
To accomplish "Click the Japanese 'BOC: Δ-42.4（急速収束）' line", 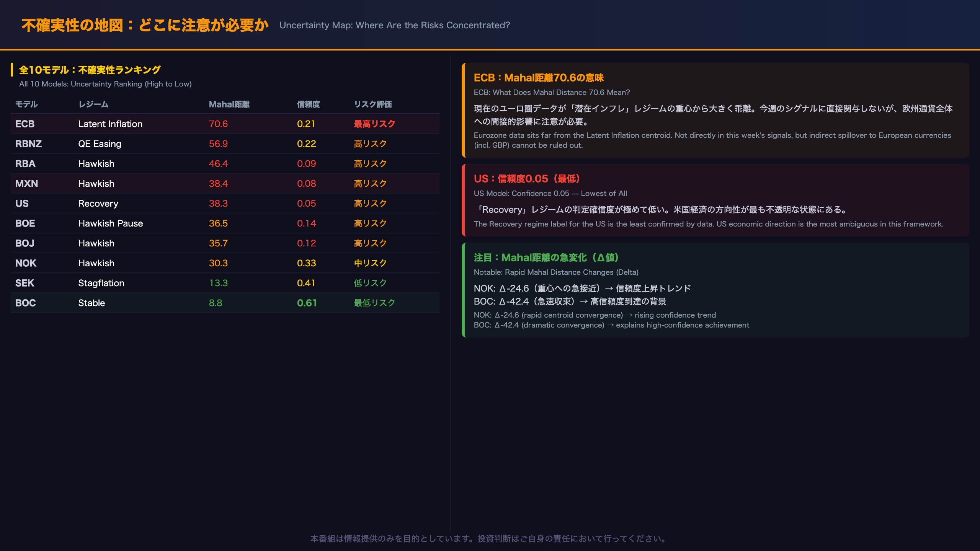I will coord(570,301).
